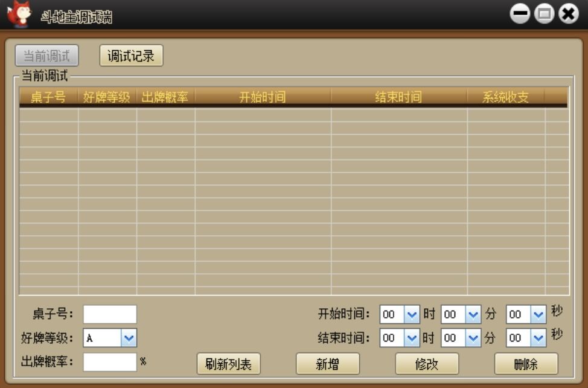Choose the 结束时间 minute dropdown
Viewport: 588px width, 388px height.
tap(473, 338)
